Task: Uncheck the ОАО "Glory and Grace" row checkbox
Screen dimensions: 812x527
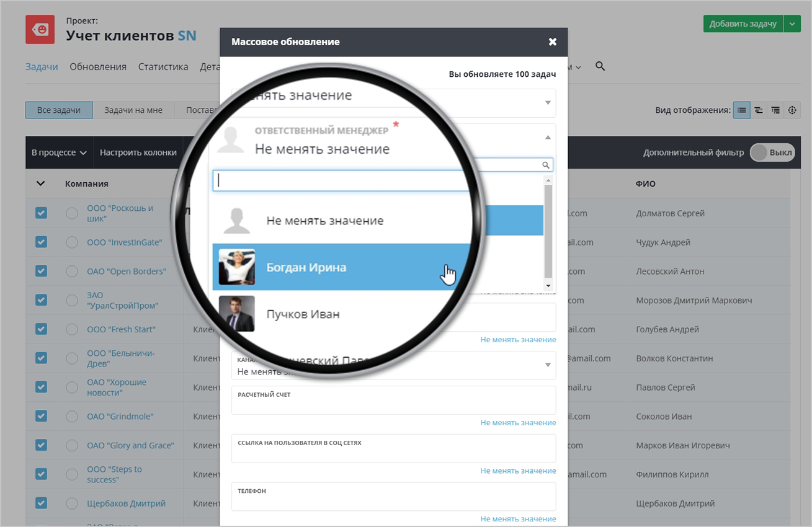Action: (41, 445)
